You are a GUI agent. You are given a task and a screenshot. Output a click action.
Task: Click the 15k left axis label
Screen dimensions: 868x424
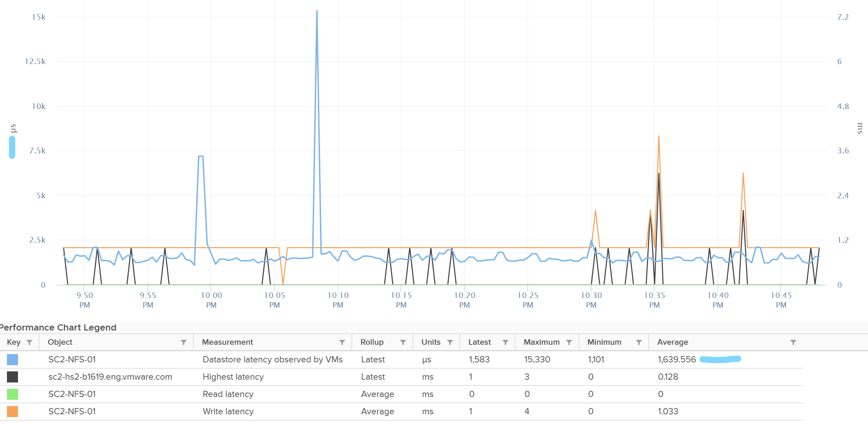[x=39, y=17]
